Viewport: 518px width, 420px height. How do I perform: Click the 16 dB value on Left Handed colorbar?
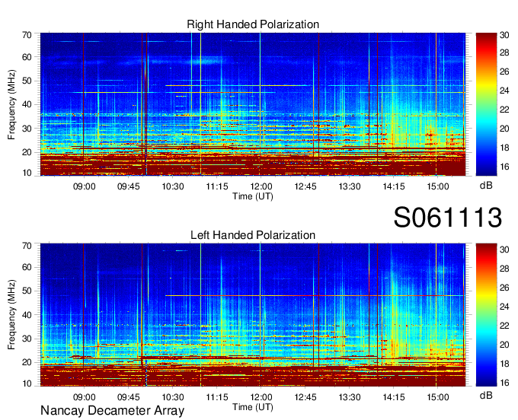(504, 383)
